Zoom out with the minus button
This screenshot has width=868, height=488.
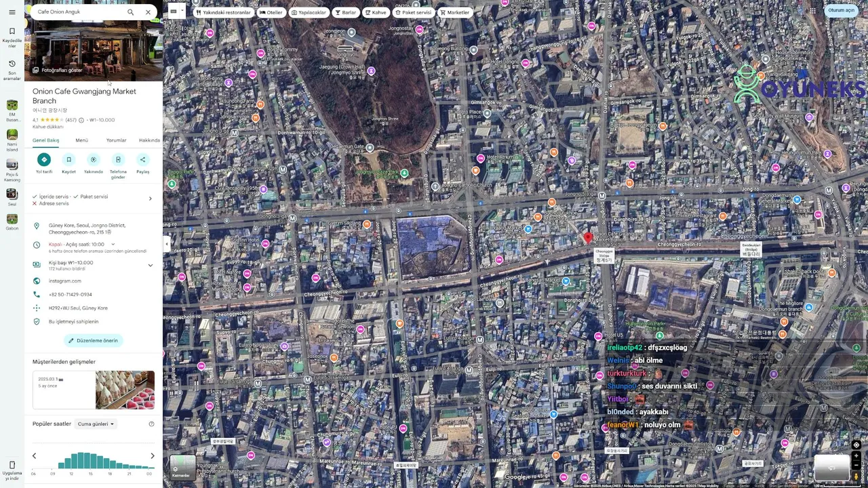(856, 466)
